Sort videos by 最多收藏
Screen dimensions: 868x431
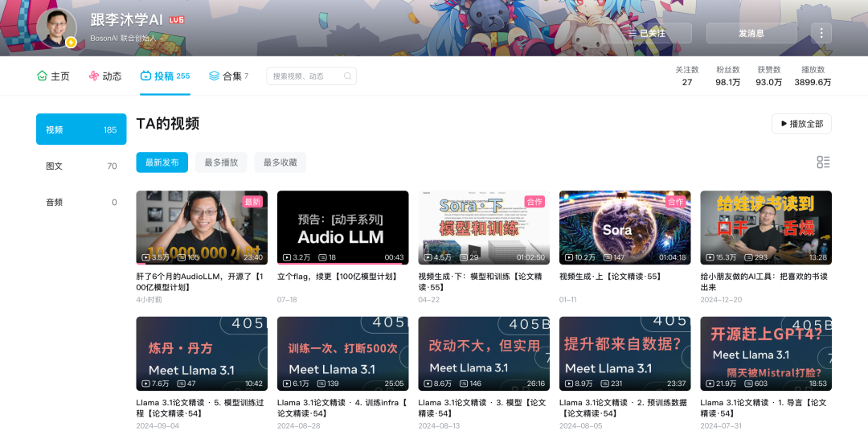pos(280,162)
